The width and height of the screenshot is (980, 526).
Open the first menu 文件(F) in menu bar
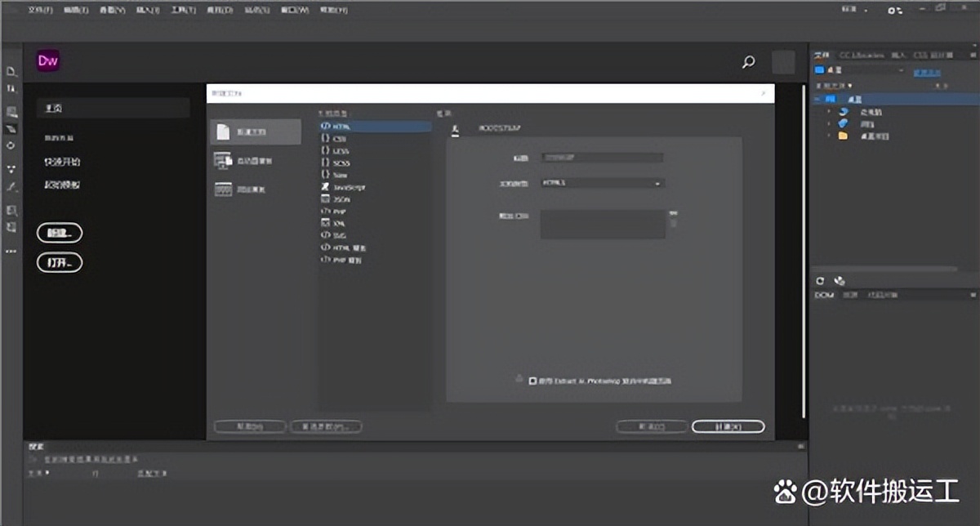pyautogui.click(x=39, y=11)
